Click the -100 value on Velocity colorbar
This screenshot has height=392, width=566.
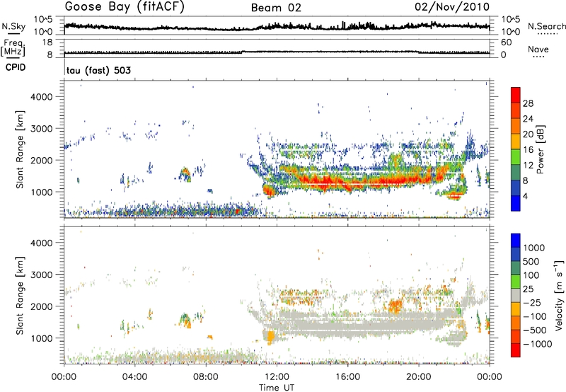click(534, 316)
